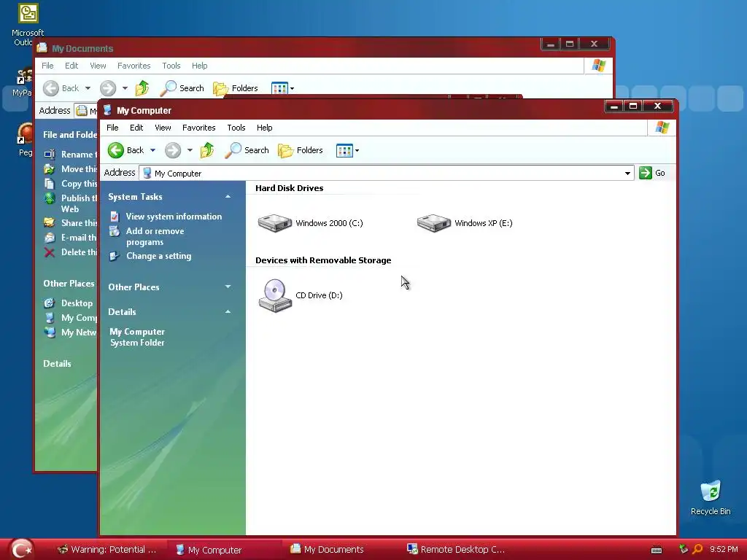Open the Edit menu in My Computer
This screenshot has width=747, height=560.
point(136,128)
